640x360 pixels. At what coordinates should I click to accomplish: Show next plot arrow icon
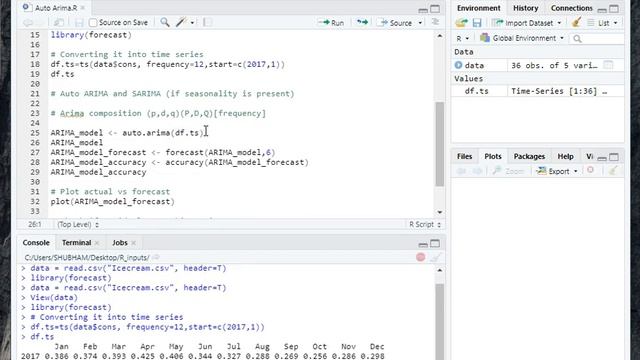477,171
